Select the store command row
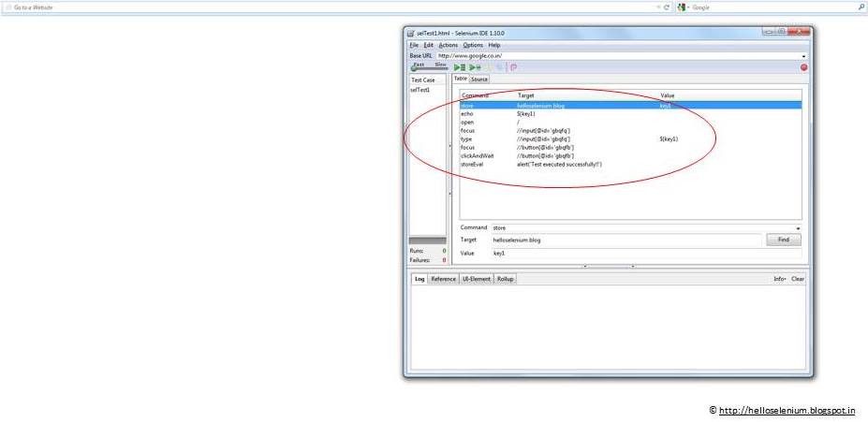The height and width of the screenshot is (422, 868). [630, 105]
